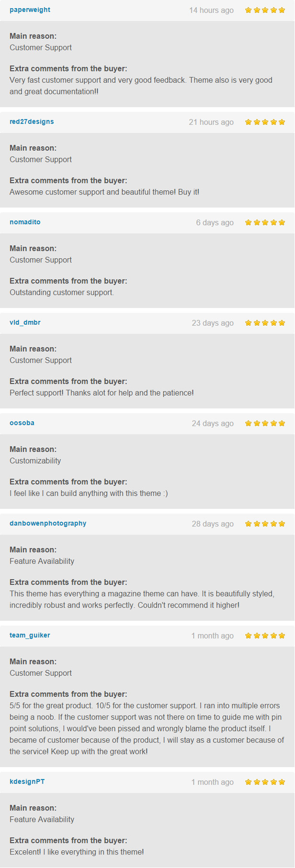The height and width of the screenshot is (868, 295).
Task: Select the star rating on nomadito's review
Action: tap(265, 222)
